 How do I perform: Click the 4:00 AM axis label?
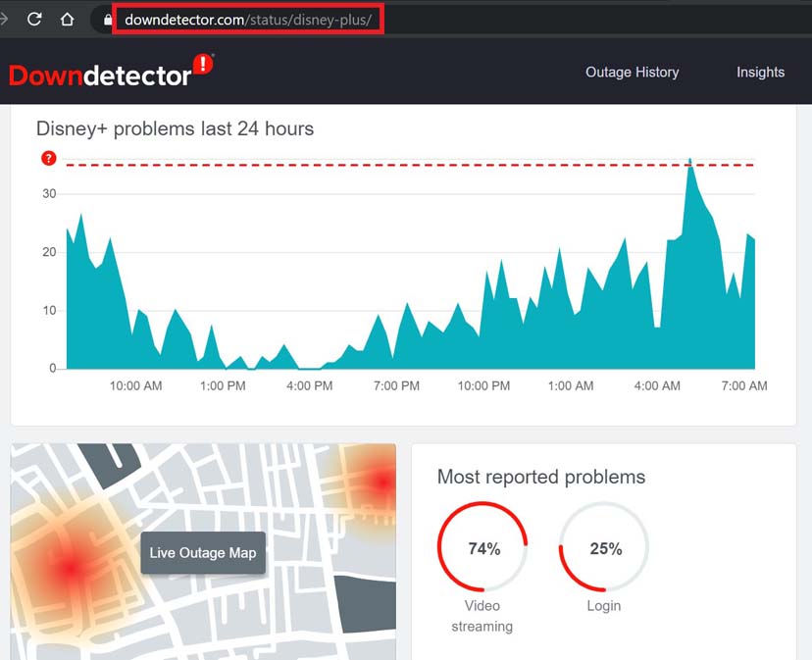(x=657, y=386)
